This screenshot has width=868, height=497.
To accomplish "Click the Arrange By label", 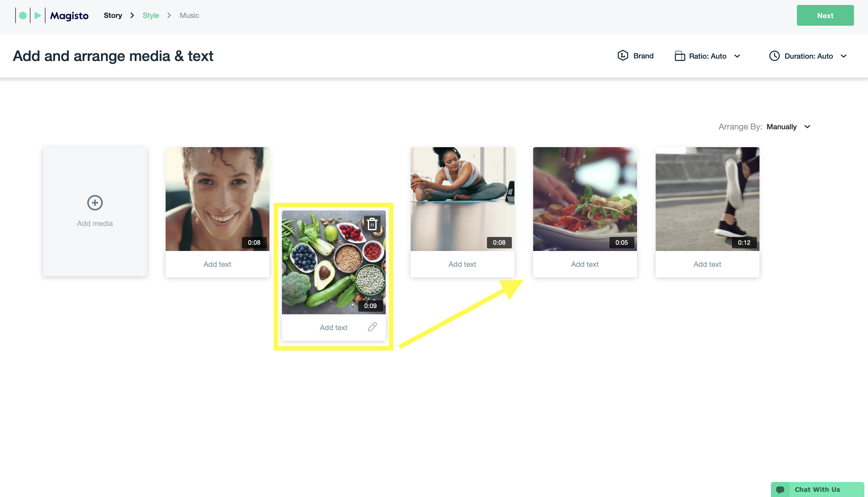I will [740, 127].
